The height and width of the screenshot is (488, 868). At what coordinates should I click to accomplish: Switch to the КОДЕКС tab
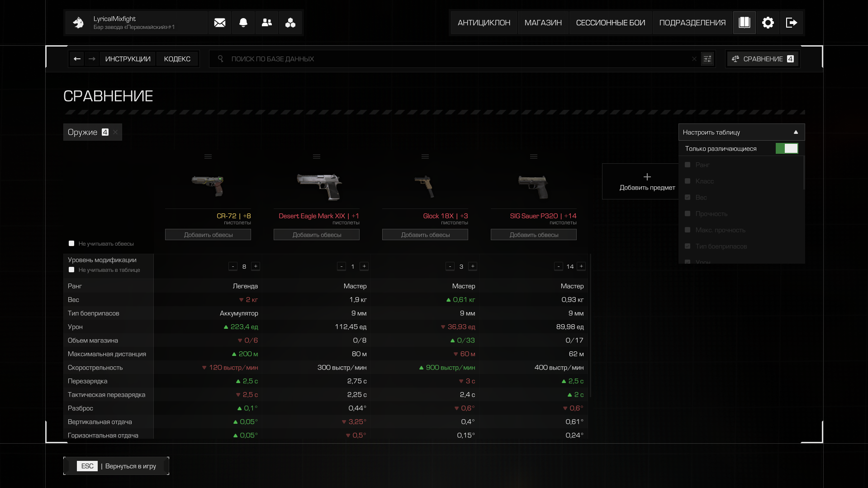coord(177,59)
